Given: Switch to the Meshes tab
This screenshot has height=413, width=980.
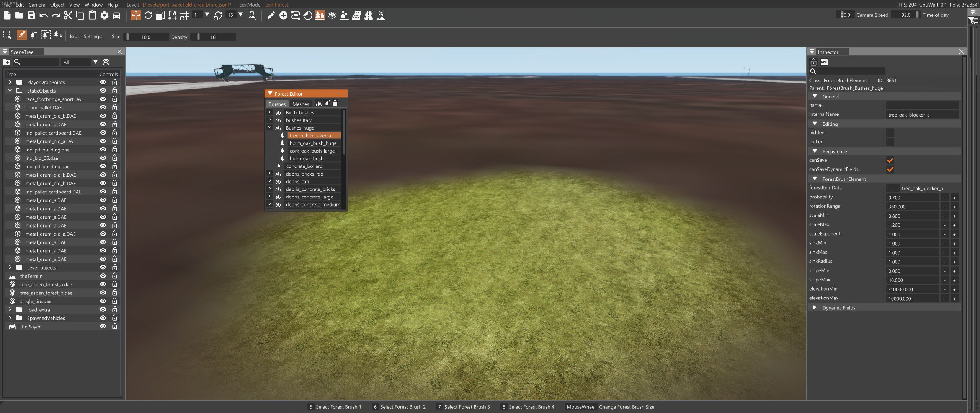Looking at the screenshot, I should pyautogui.click(x=301, y=104).
